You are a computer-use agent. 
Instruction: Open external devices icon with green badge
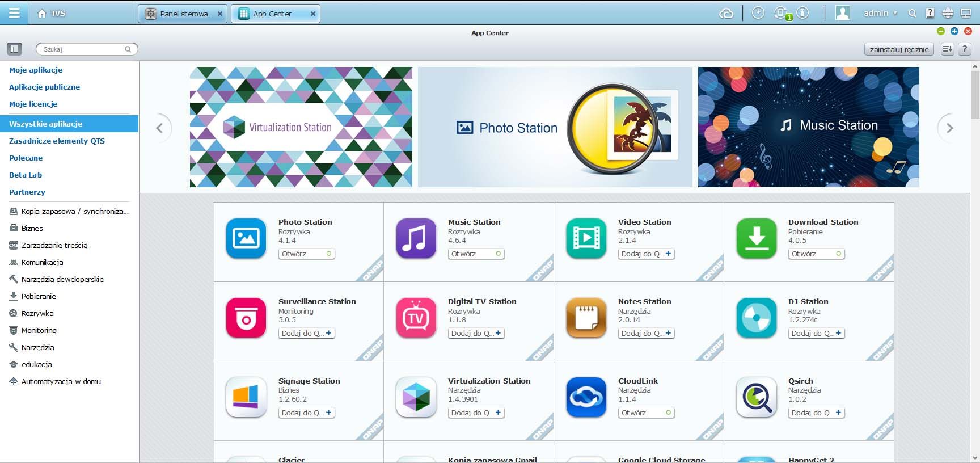click(x=782, y=13)
